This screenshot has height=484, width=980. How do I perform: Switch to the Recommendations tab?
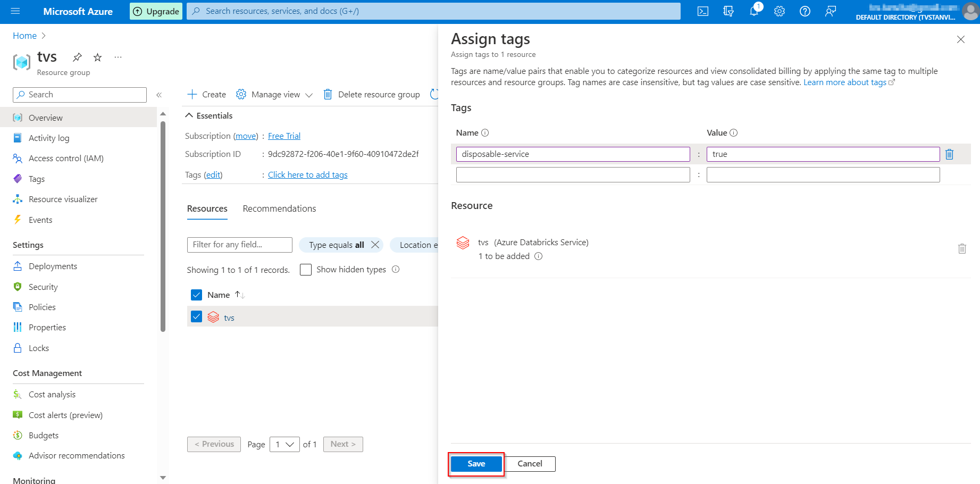(x=279, y=208)
